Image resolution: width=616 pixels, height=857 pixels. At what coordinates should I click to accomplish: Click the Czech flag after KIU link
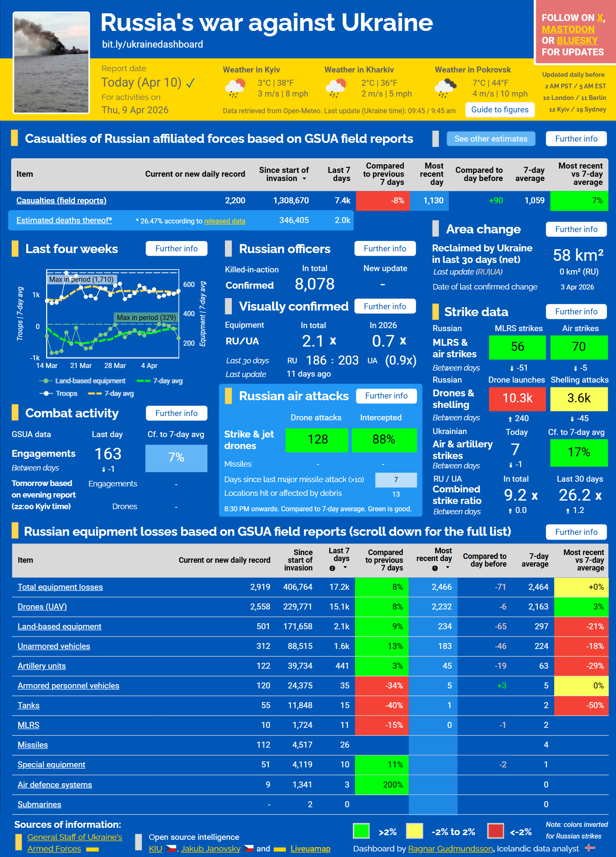point(171,848)
